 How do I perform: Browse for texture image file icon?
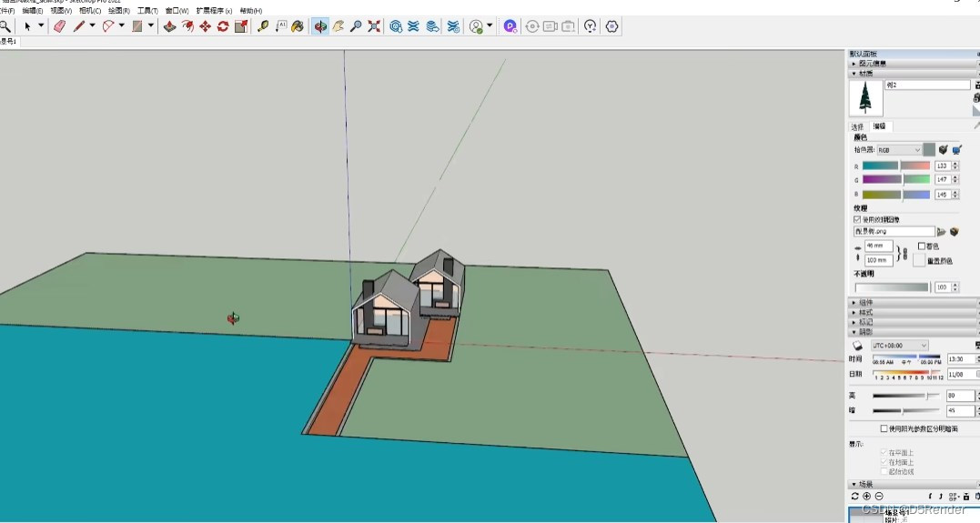[x=941, y=232]
